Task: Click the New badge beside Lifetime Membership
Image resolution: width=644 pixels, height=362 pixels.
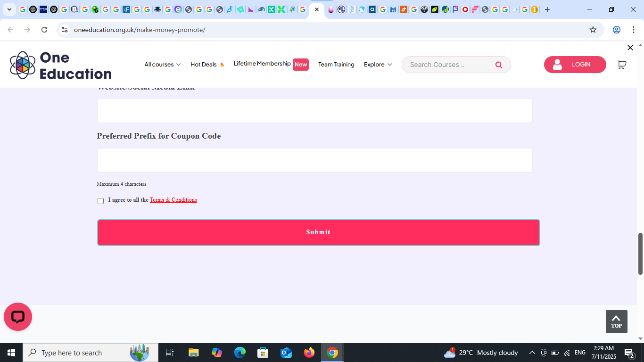Action: [x=301, y=65]
